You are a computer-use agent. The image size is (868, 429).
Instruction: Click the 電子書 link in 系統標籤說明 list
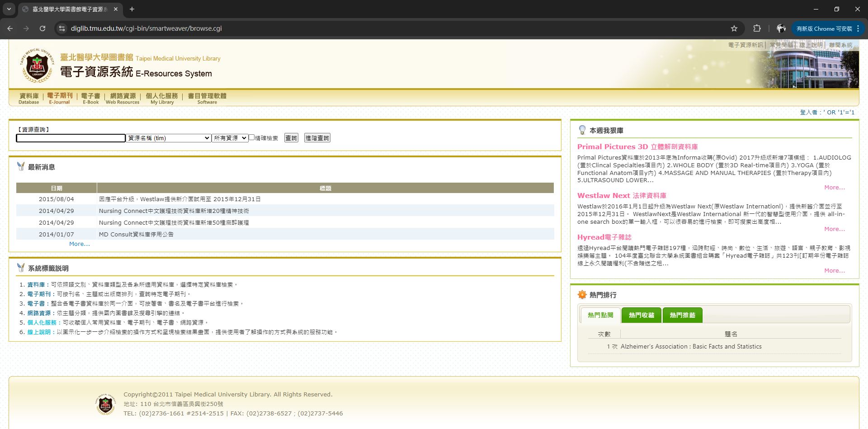click(x=36, y=304)
